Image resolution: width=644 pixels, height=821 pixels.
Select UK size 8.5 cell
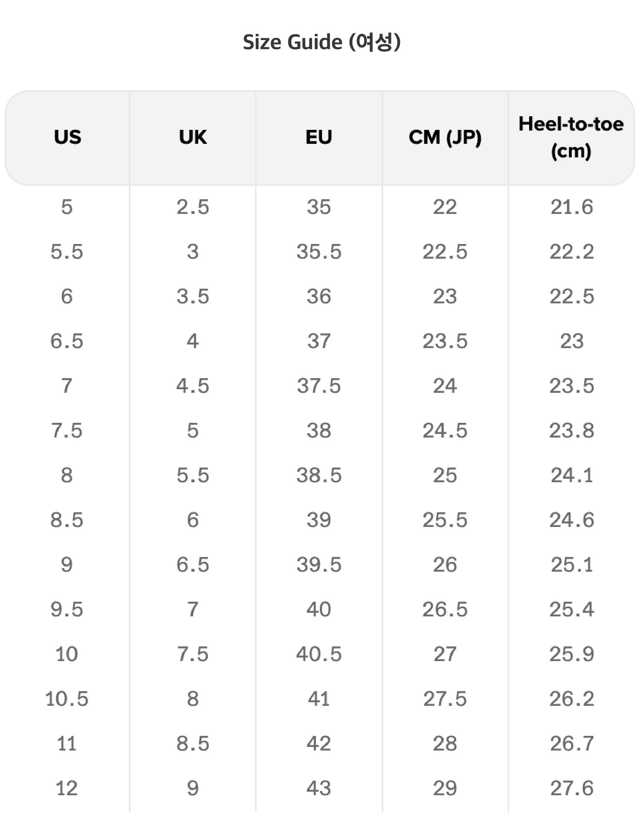pos(193,744)
